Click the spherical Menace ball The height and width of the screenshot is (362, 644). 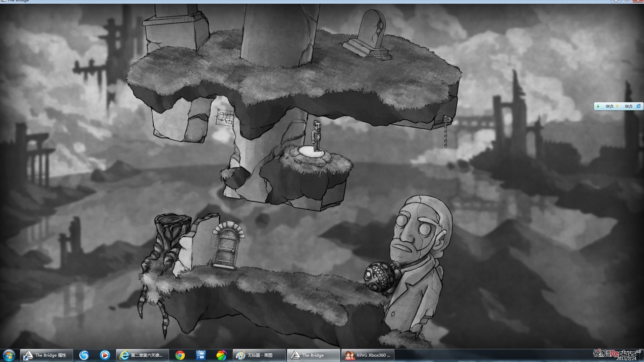point(379,277)
